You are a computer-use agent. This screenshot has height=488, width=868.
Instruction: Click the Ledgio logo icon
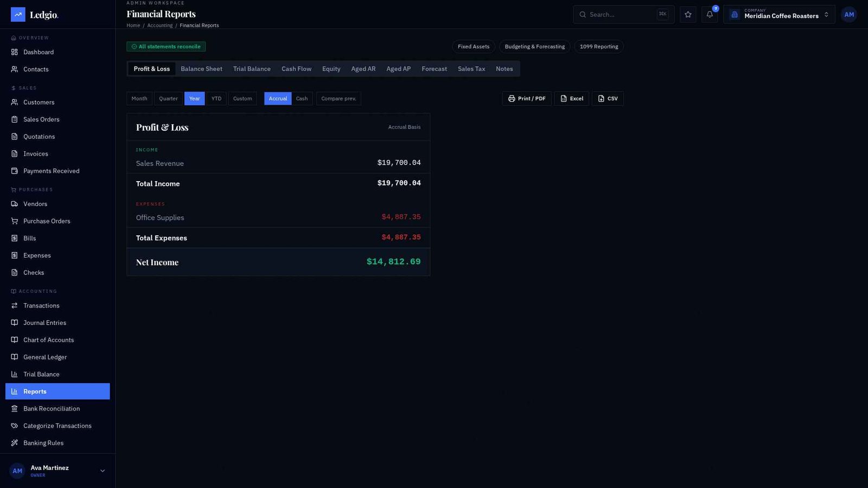click(x=18, y=15)
